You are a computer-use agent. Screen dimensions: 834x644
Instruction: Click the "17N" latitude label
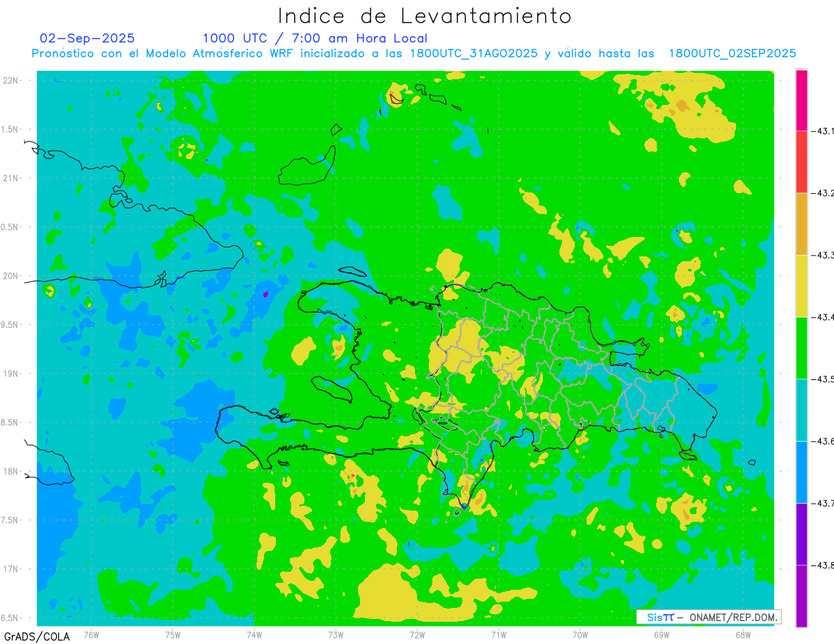[10, 569]
